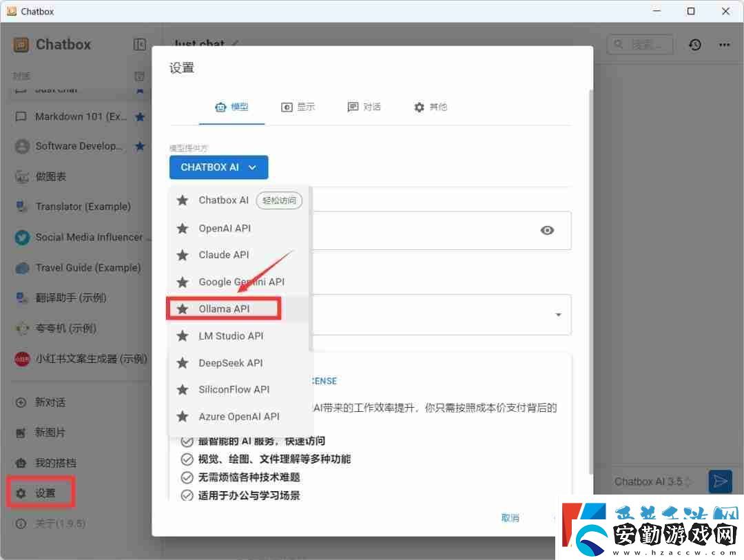Open the three-dot more options menu
Image resolution: width=744 pixels, height=560 pixels.
click(x=724, y=45)
